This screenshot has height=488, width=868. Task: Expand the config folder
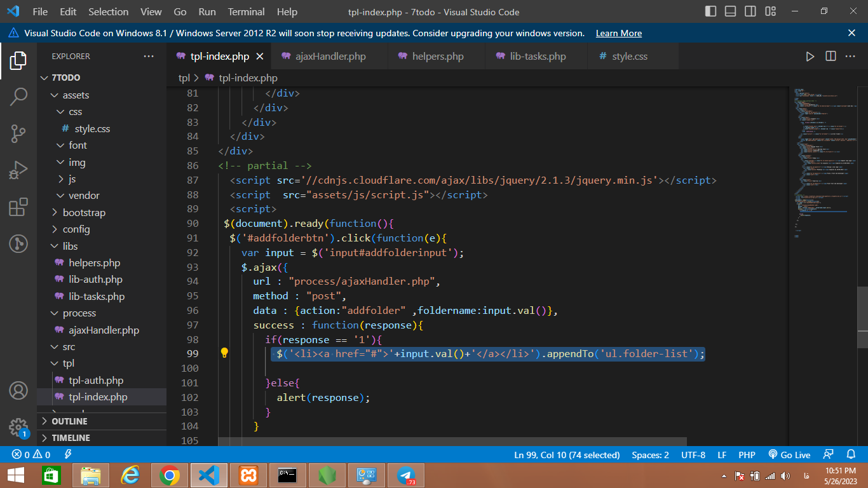[102, 229]
